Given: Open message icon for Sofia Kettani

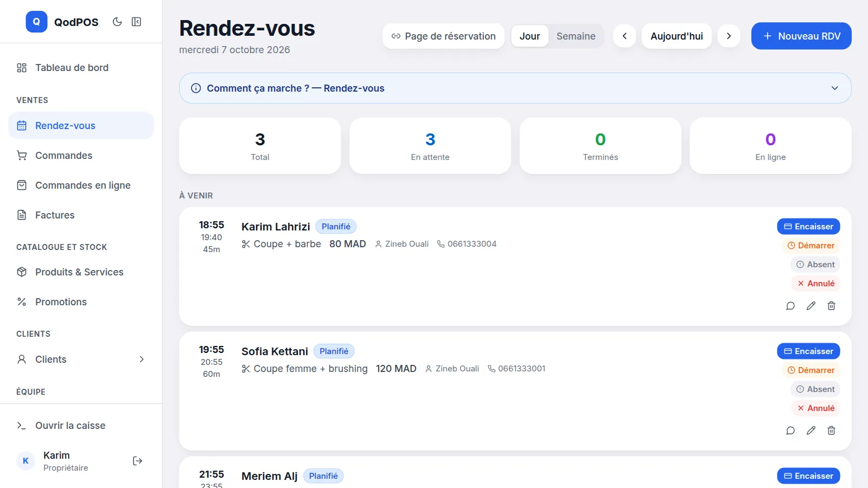Looking at the screenshot, I should coord(790,431).
